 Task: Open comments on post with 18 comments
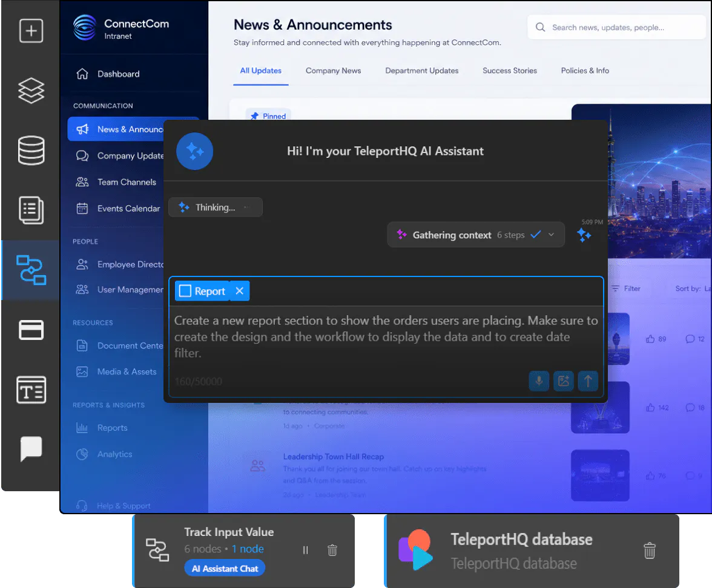[x=695, y=408]
